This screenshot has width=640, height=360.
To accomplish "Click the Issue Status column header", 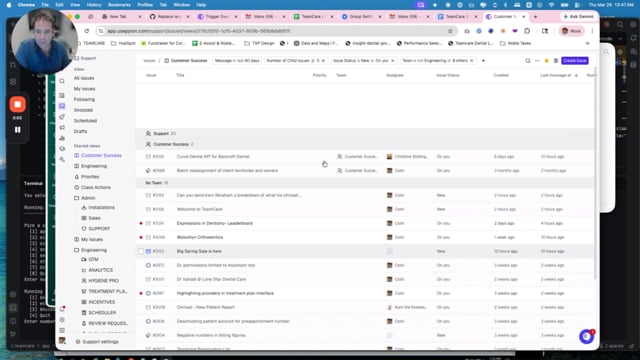I will (448, 75).
